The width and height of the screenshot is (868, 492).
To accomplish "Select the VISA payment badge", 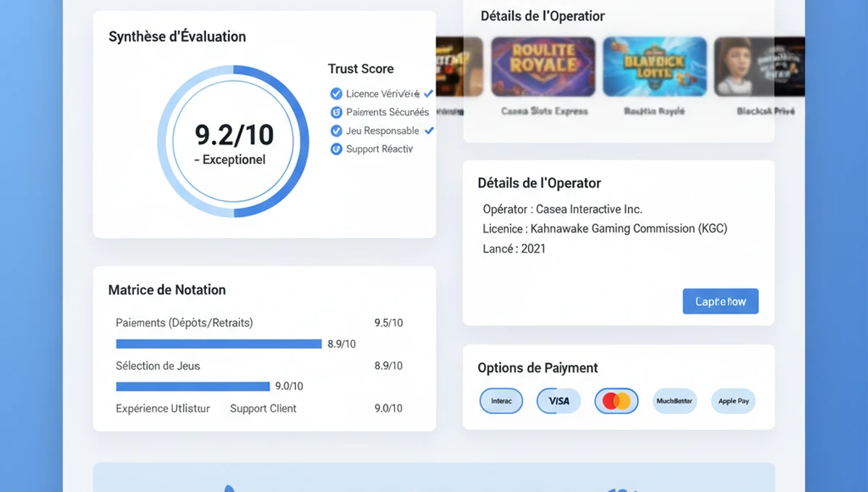I will [558, 400].
